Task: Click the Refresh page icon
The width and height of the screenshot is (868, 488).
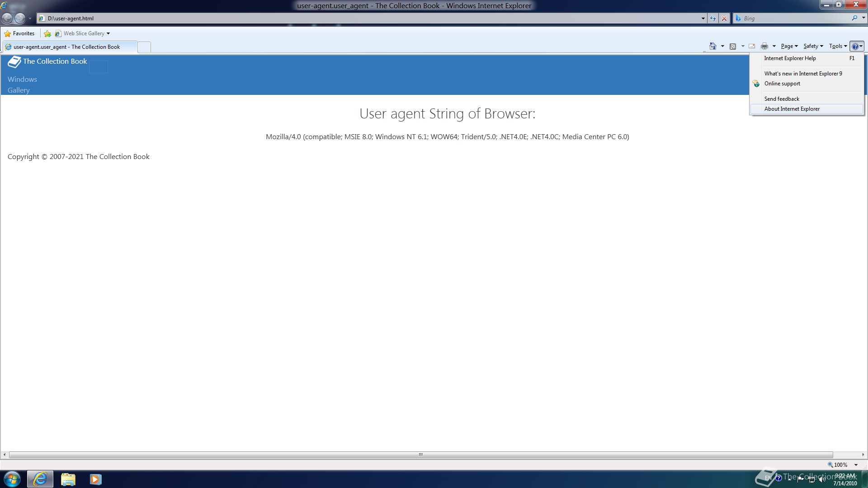Action: coord(713,19)
